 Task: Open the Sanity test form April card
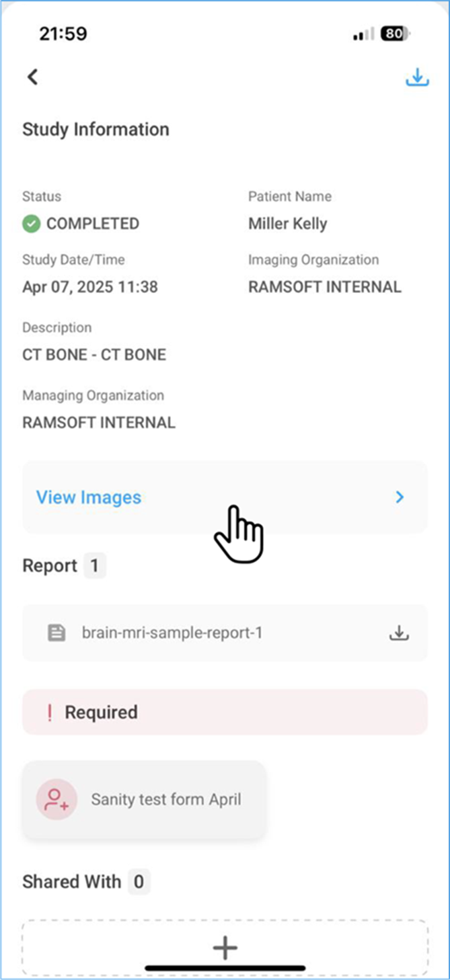pos(165,800)
